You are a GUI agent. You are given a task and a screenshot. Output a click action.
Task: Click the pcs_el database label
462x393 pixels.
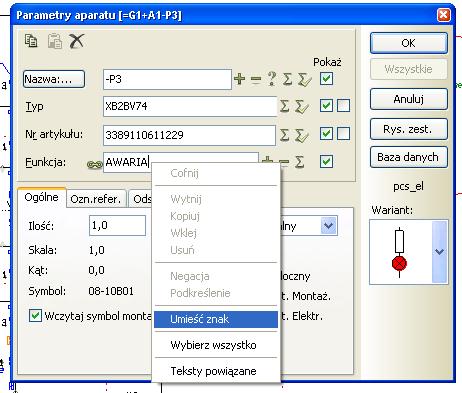[x=408, y=187]
